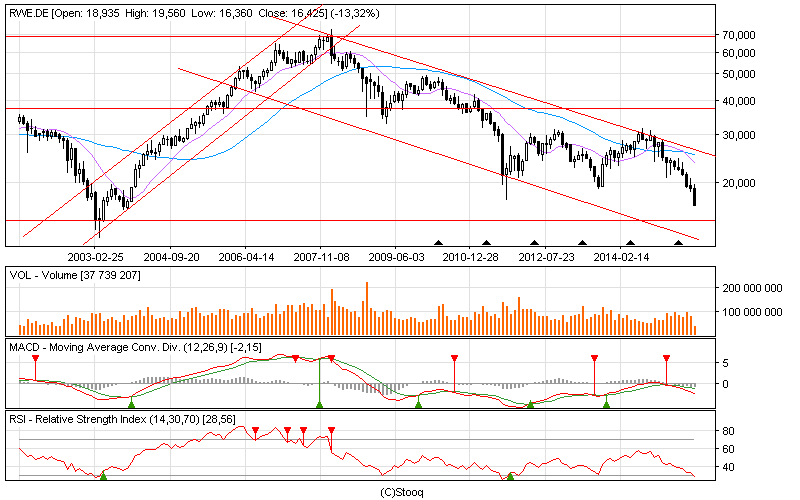Click the rightmost green MACD buy marker
This screenshot has width=800, height=500.
click(606, 404)
